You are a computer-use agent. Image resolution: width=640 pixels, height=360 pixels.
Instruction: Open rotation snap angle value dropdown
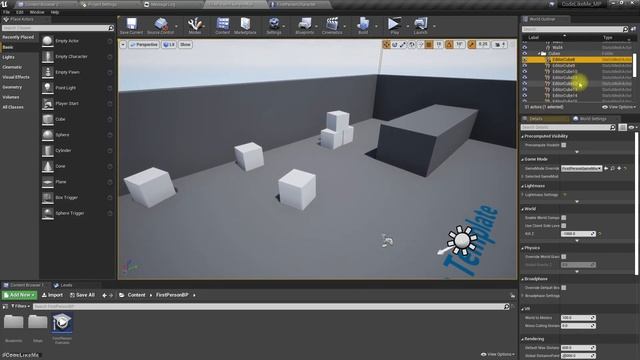click(460, 44)
